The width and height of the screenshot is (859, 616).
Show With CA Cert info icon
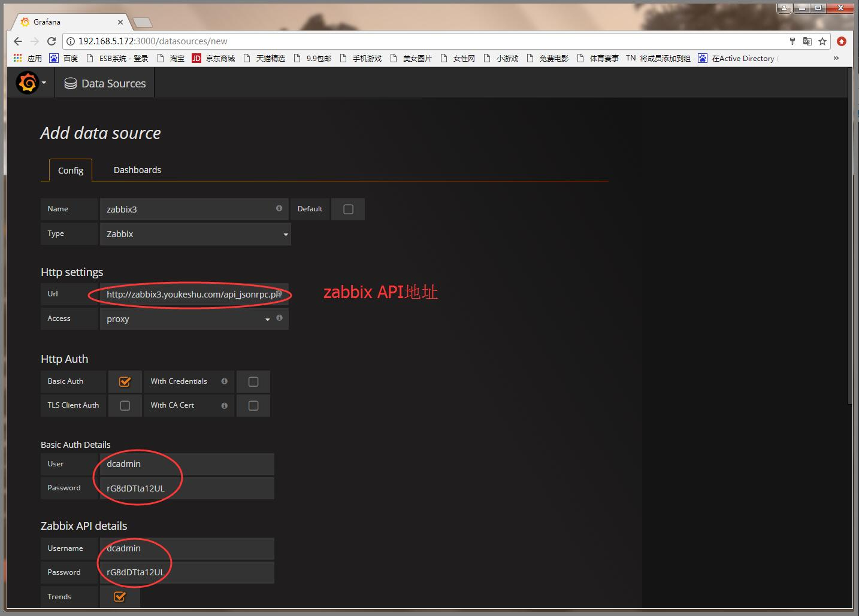(x=224, y=405)
